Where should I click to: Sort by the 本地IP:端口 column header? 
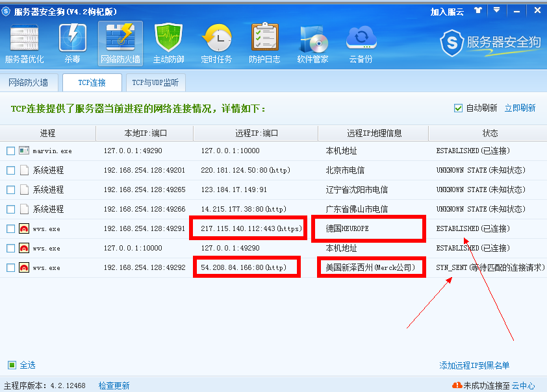pyautogui.click(x=145, y=133)
